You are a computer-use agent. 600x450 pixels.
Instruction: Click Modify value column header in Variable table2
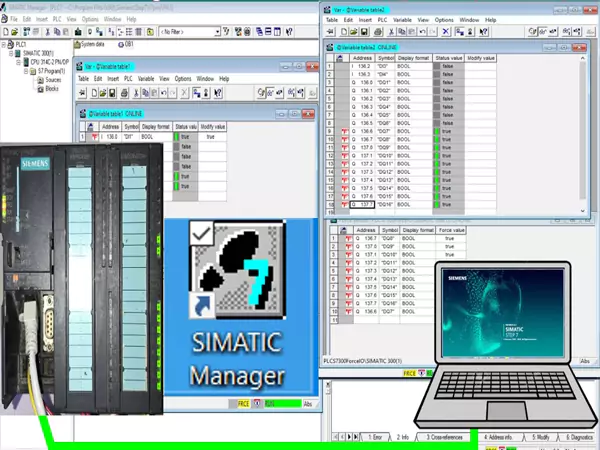pos(481,58)
